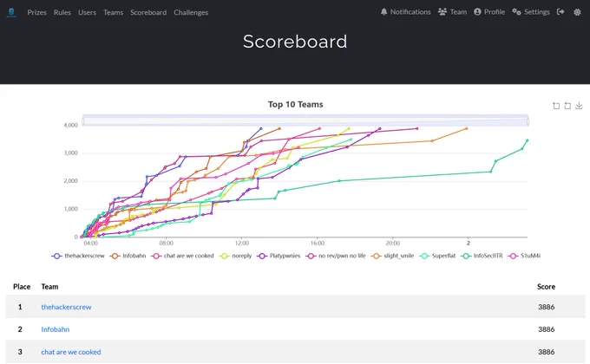Go to the Teams page
This screenshot has height=364, width=590.
[114, 12]
